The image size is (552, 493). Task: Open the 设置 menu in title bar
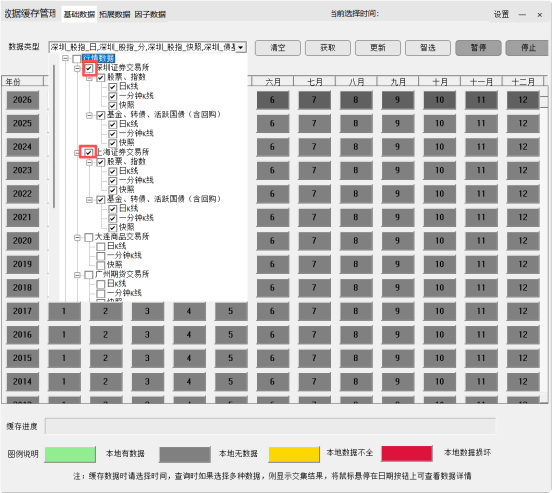coord(501,14)
